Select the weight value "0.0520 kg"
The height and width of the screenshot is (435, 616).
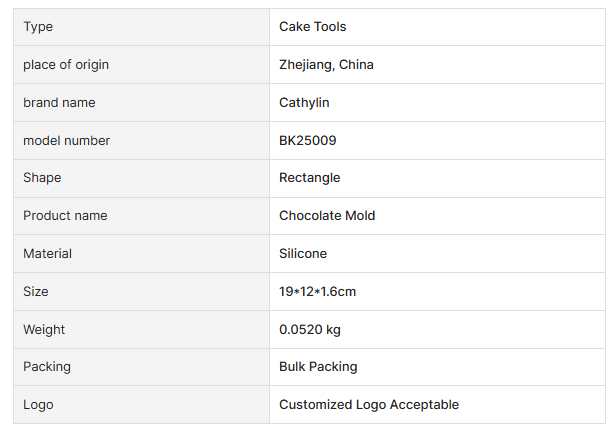tap(311, 329)
